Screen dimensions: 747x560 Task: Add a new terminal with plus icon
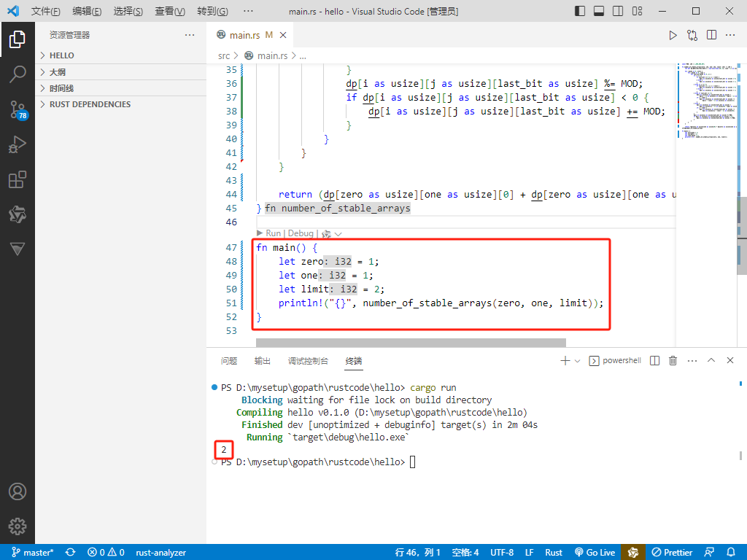tap(565, 360)
